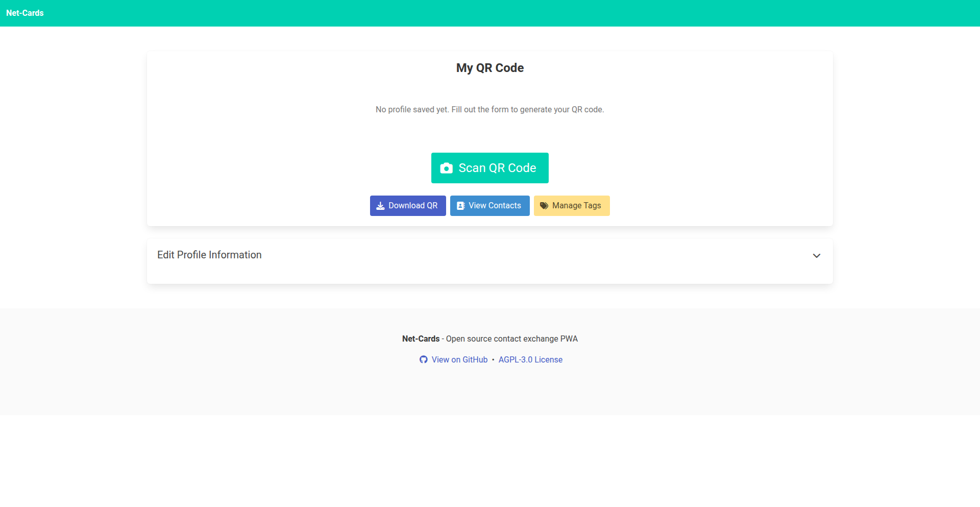Click the GitHub octocat icon in footer
Screen dimensions: 980x507
tap(423, 359)
